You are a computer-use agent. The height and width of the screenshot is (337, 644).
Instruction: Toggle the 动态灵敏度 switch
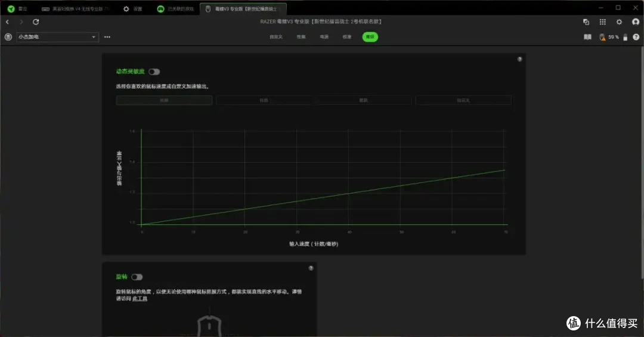click(x=154, y=72)
